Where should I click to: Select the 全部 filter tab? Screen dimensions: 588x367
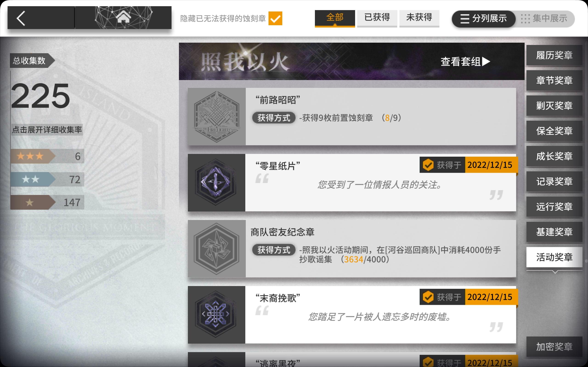[335, 18]
